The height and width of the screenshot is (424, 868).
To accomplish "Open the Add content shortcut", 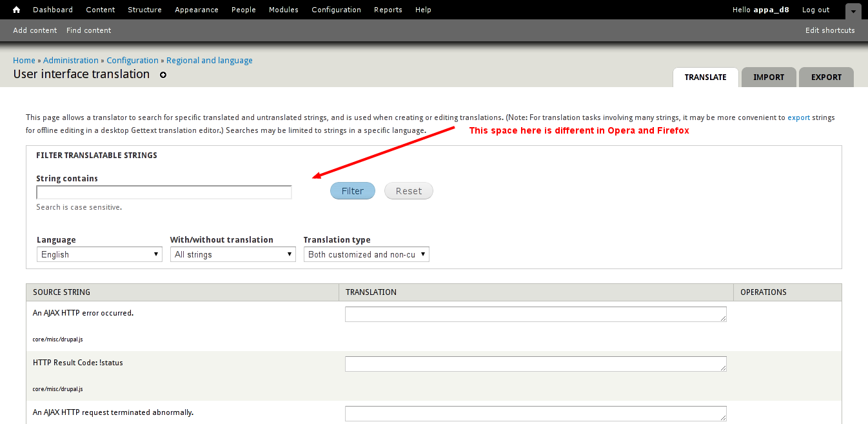I will click(35, 30).
